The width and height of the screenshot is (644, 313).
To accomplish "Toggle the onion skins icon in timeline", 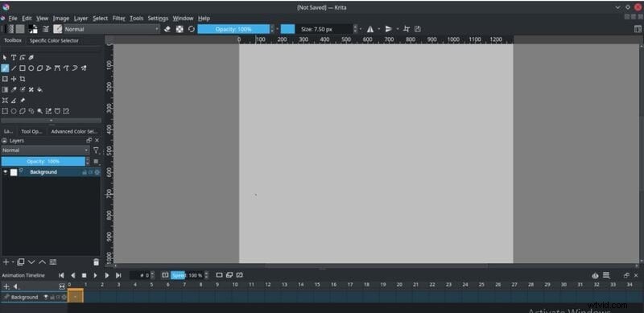I will click(595, 276).
